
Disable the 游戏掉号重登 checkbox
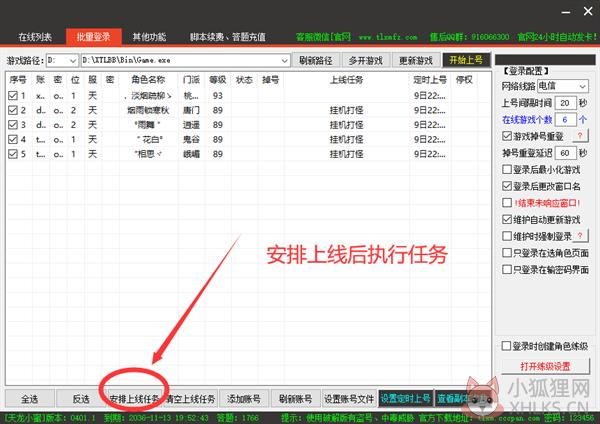507,136
